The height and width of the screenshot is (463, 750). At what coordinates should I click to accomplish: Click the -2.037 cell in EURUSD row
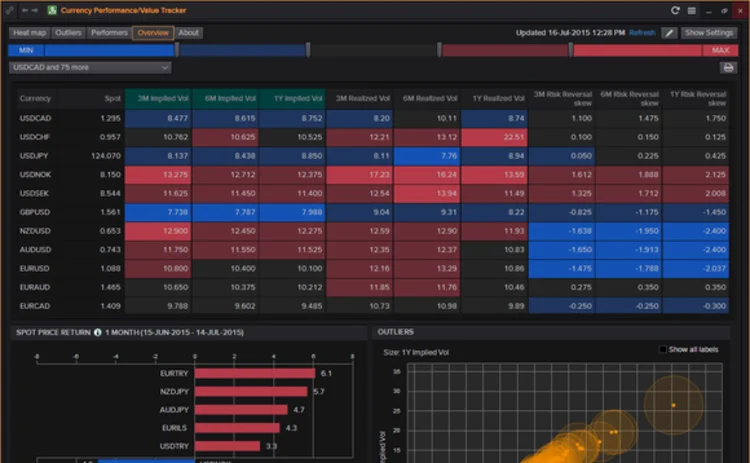pyautogui.click(x=696, y=268)
